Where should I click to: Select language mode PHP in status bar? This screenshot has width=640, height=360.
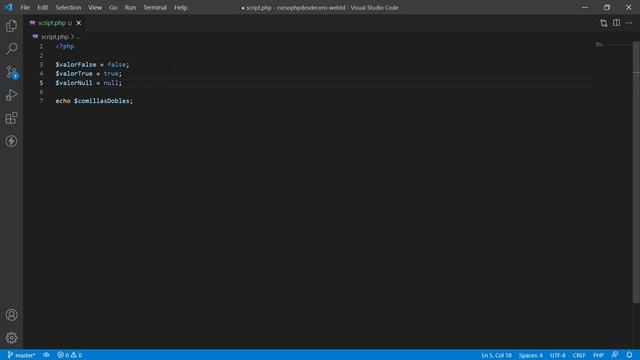pos(598,356)
